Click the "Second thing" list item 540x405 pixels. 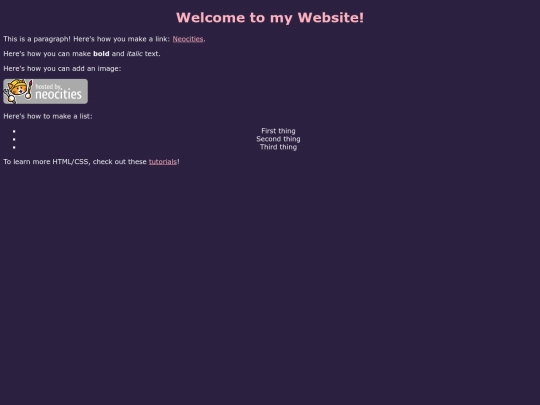(278, 139)
